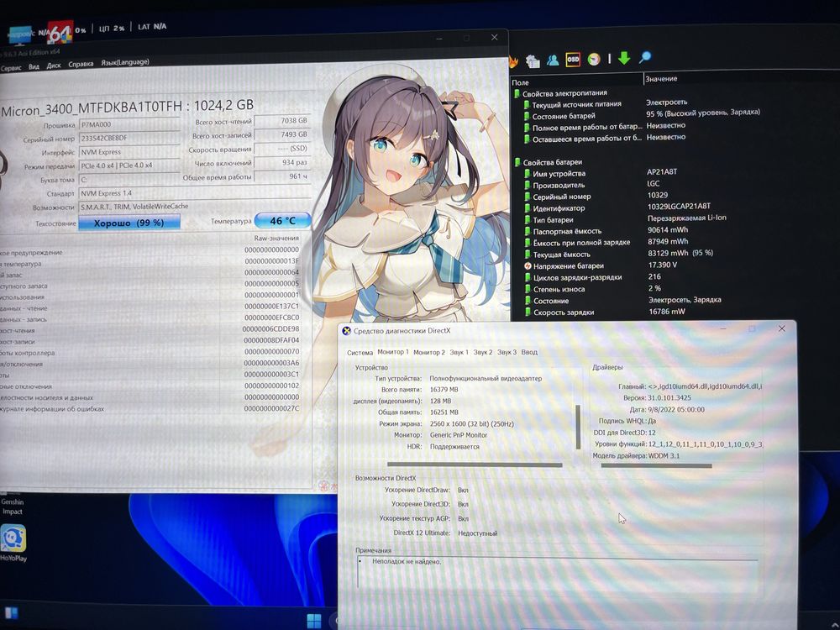Click the Micron_3400 drive title in CrystalDiskInfo

click(128, 108)
